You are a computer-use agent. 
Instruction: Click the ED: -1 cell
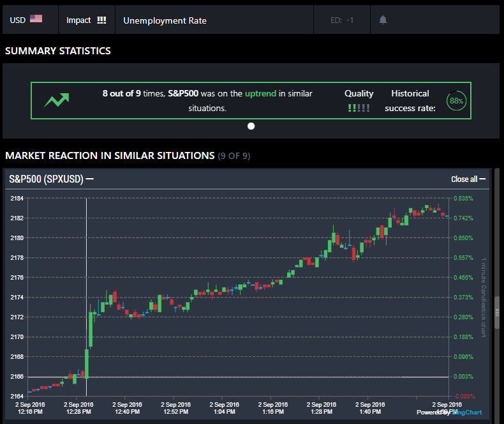click(342, 20)
